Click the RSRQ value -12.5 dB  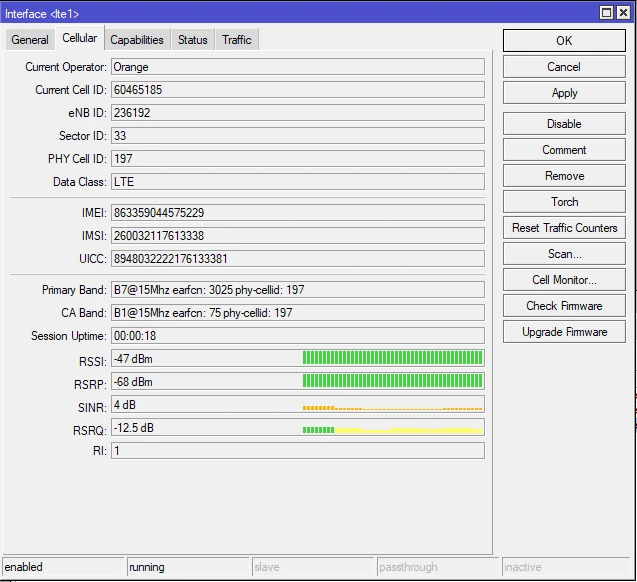point(134,428)
